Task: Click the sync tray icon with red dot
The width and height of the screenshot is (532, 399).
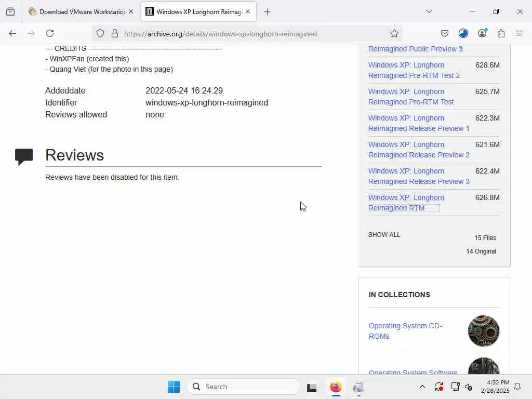Action: pos(438,387)
